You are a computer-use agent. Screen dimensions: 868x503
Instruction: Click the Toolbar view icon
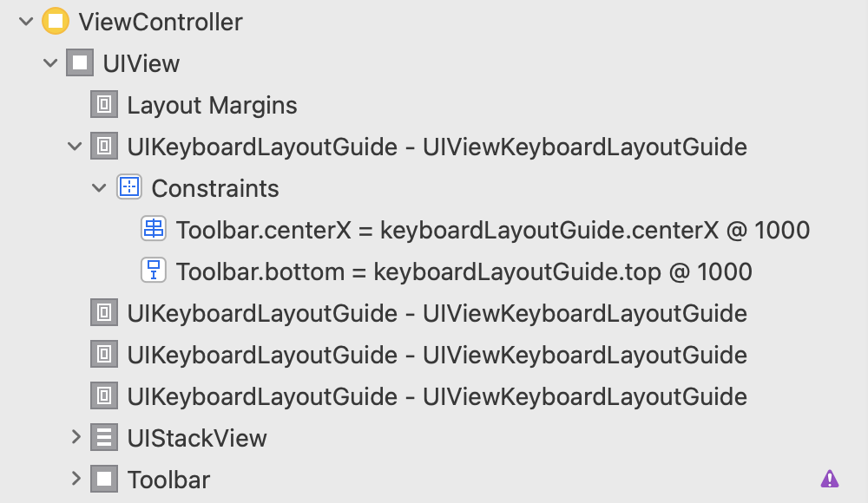[x=104, y=479]
